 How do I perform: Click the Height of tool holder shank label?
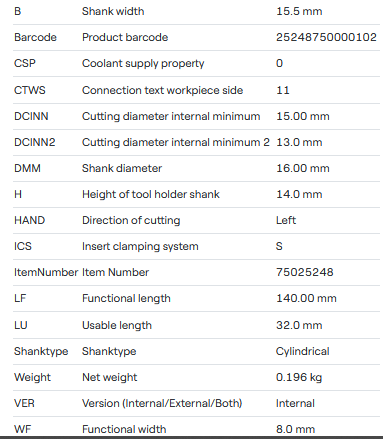(151, 194)
